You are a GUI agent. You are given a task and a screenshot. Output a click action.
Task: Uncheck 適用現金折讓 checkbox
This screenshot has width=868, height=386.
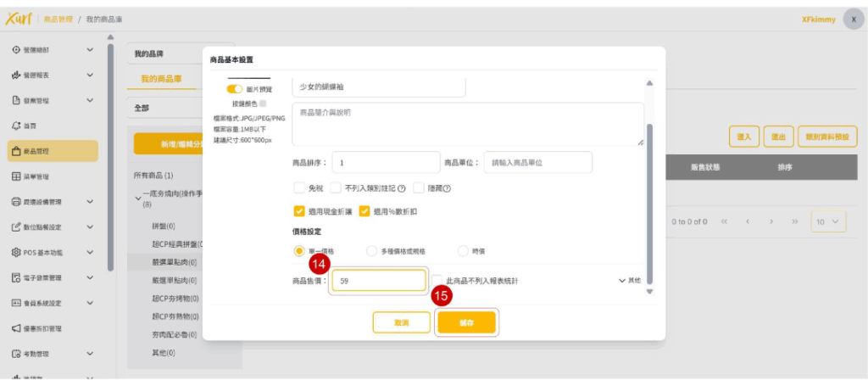point(298,211)
